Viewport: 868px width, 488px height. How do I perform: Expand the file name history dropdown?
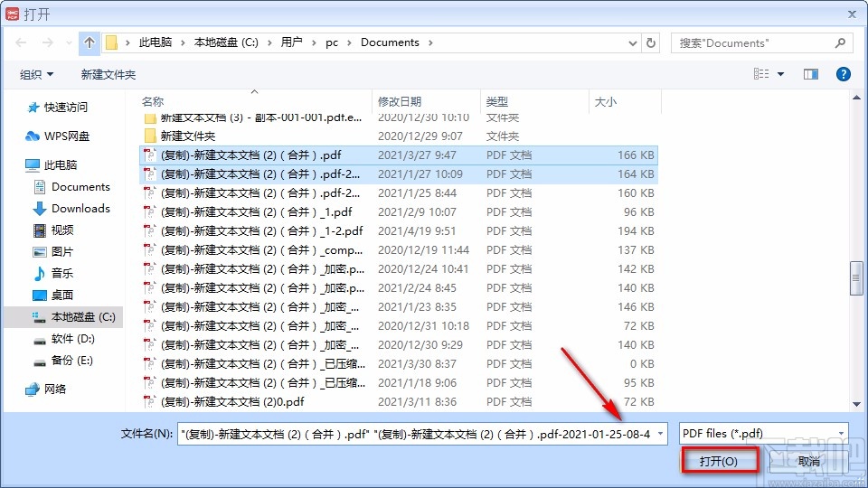tap(660, 434)
